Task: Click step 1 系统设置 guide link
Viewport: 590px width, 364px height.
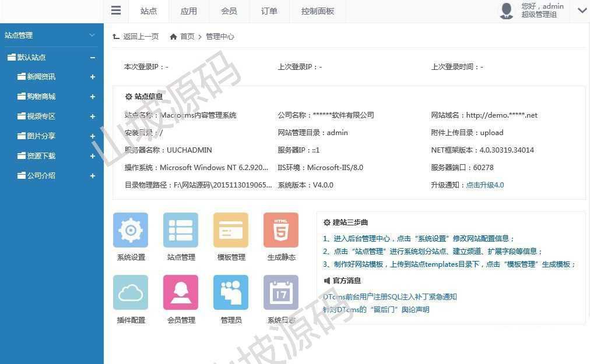Action: (x=419, y=238)
